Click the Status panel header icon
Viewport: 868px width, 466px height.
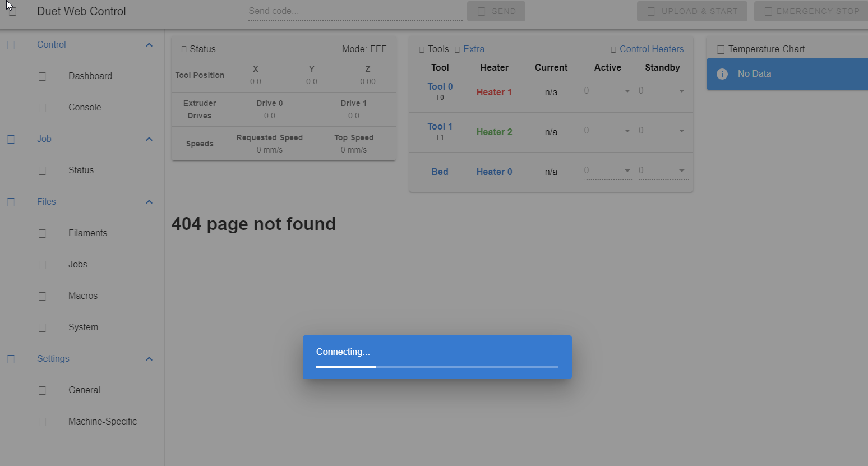point(183,49)
